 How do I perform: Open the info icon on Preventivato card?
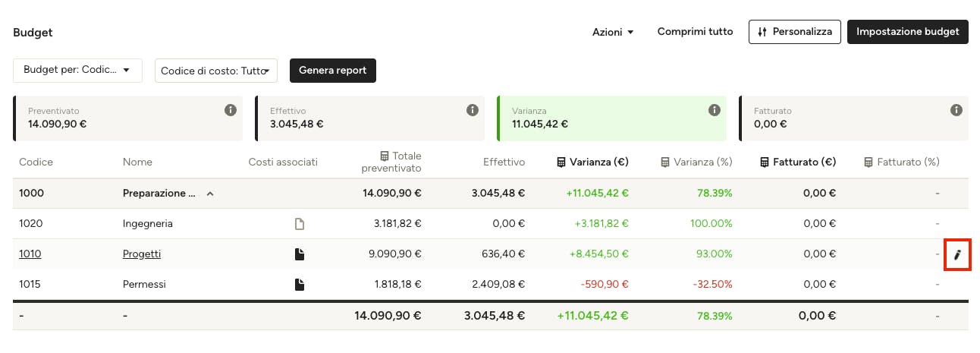[x=231, y=110]
